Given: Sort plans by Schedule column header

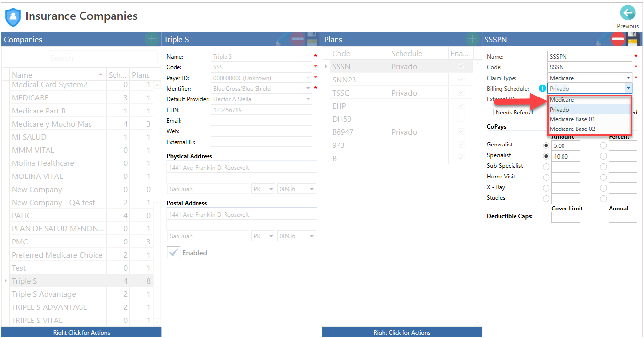Looking at the screenshot, I should tap(419, 53).
